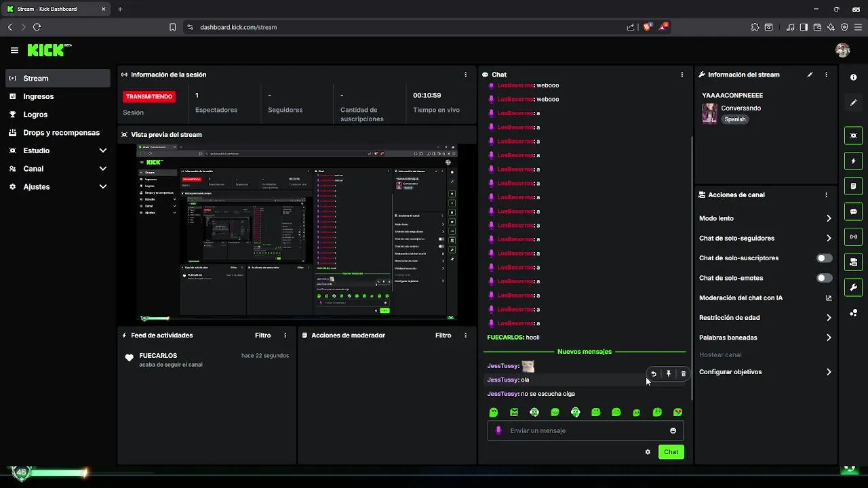Click the green Chat send button
Viewport: 868px width, 488px height.
point(671,452)
